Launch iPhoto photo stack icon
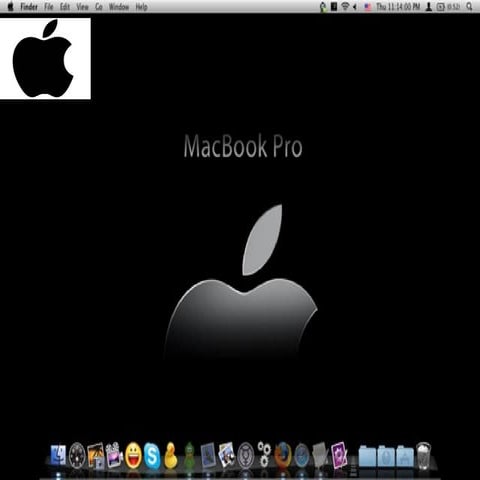The image size is (480, 480). click(227, 455)
